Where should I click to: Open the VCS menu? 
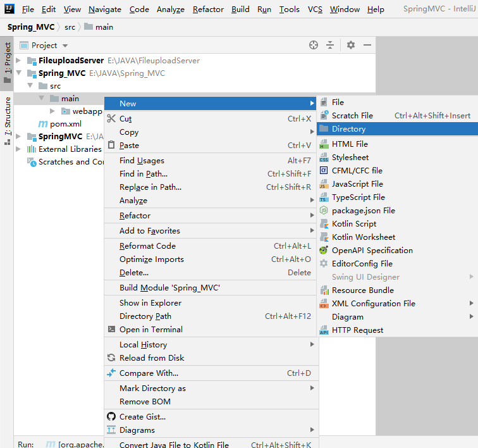point(315,9)
